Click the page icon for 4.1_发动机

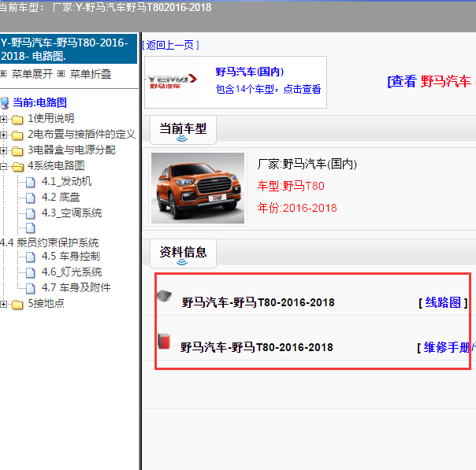tap(31, 182)
